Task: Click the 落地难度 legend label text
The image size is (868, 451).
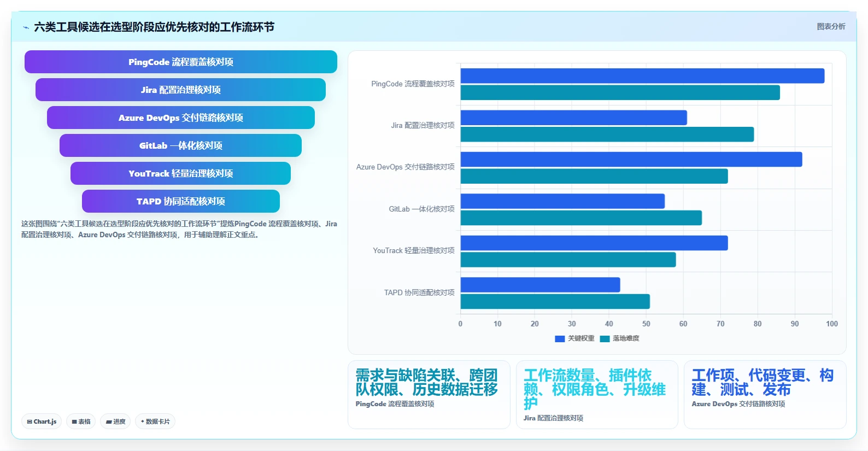Action: pos(626,338)
